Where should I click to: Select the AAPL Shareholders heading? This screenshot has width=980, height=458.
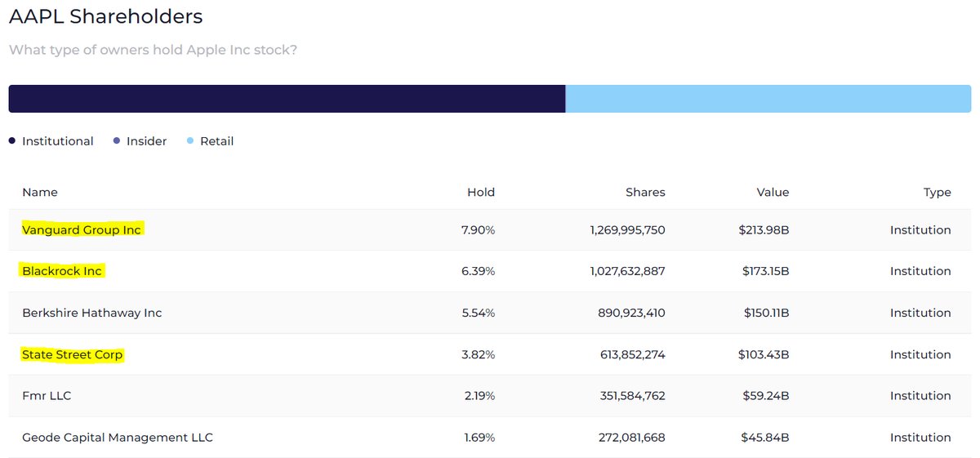pyautogui.click(x=106, y=16)
